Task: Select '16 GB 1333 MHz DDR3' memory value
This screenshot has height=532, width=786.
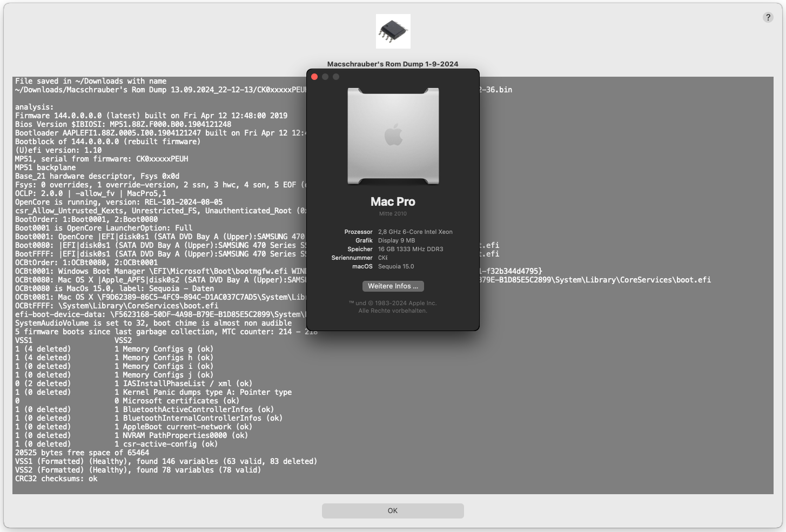Action: (x=411, y=249)
